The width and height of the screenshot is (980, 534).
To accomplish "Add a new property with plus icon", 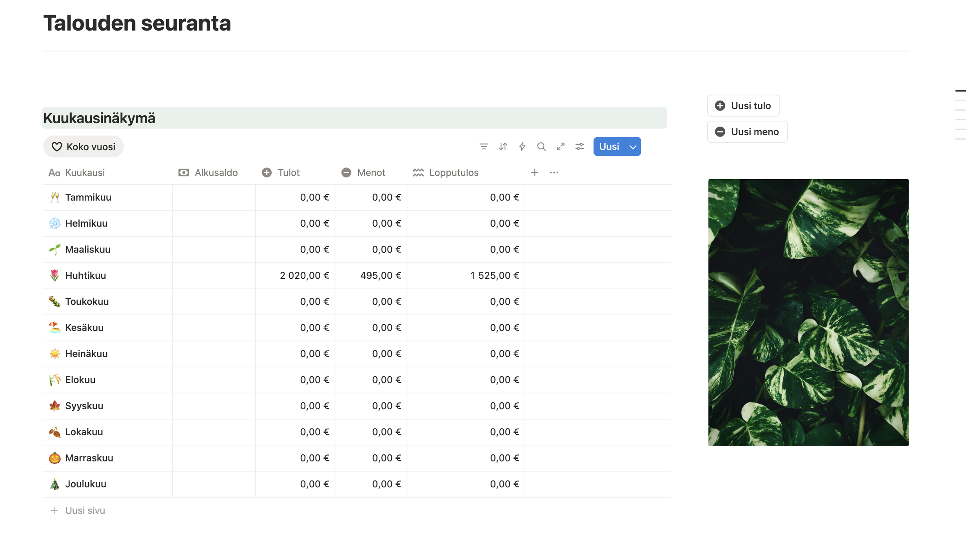I will (x=535, y=173).
